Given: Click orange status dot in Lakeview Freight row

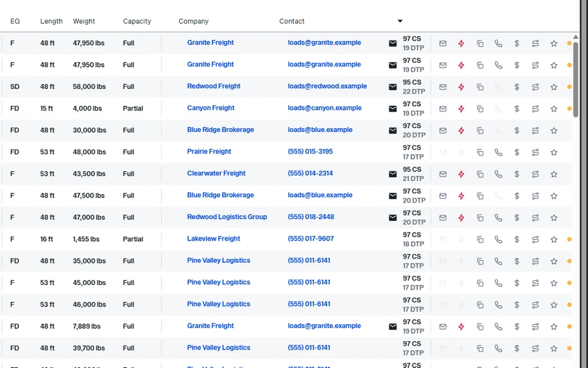Looking at the screenshot, I should 569,239.
